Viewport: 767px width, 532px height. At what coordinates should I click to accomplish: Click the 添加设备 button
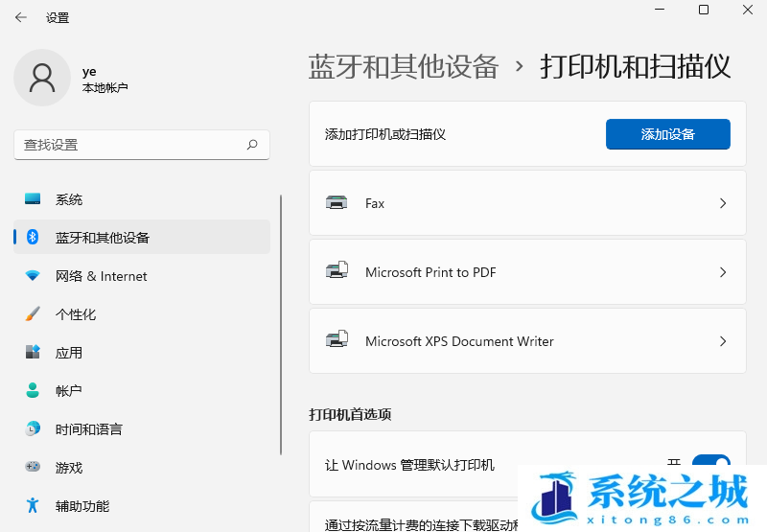667,134
